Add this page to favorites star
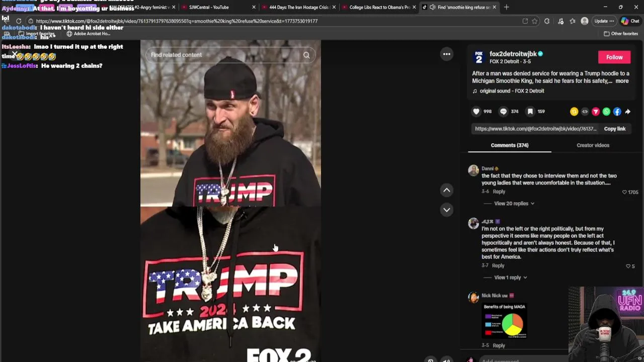The width and height of the screenshot is (644, 362). 534,21
